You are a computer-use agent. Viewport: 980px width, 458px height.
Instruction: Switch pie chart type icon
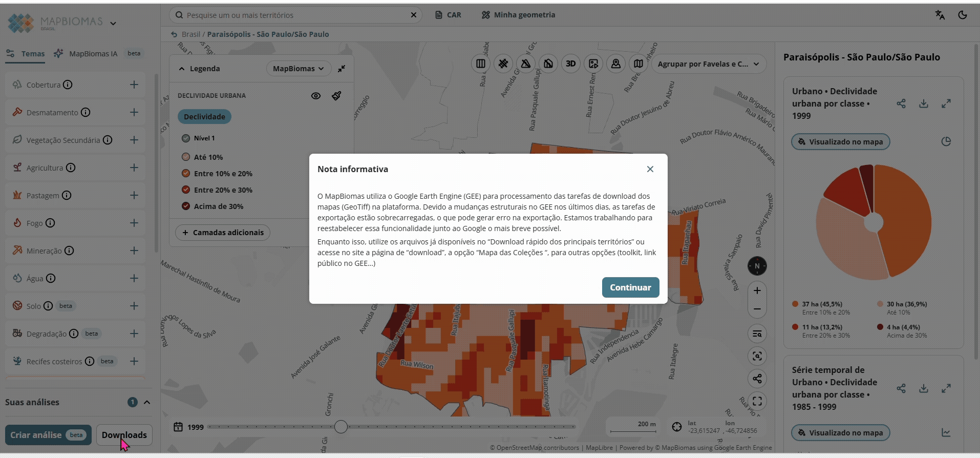946,142
